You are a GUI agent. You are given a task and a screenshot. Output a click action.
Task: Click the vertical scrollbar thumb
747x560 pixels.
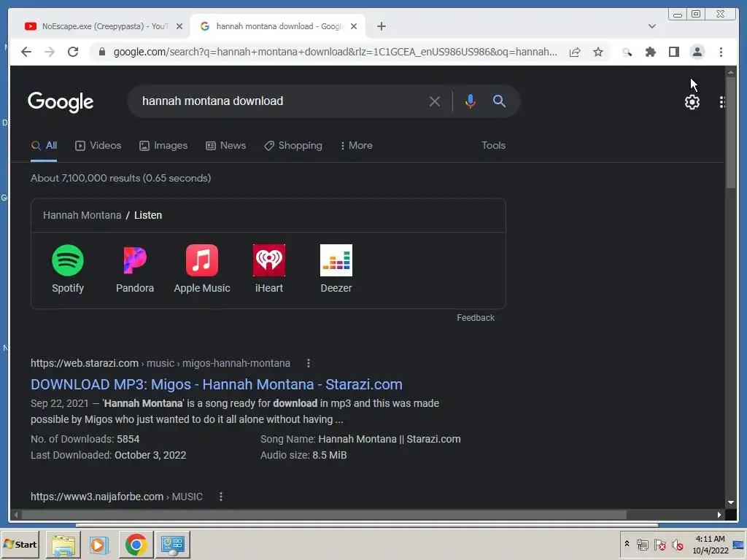tap(731, 133)
